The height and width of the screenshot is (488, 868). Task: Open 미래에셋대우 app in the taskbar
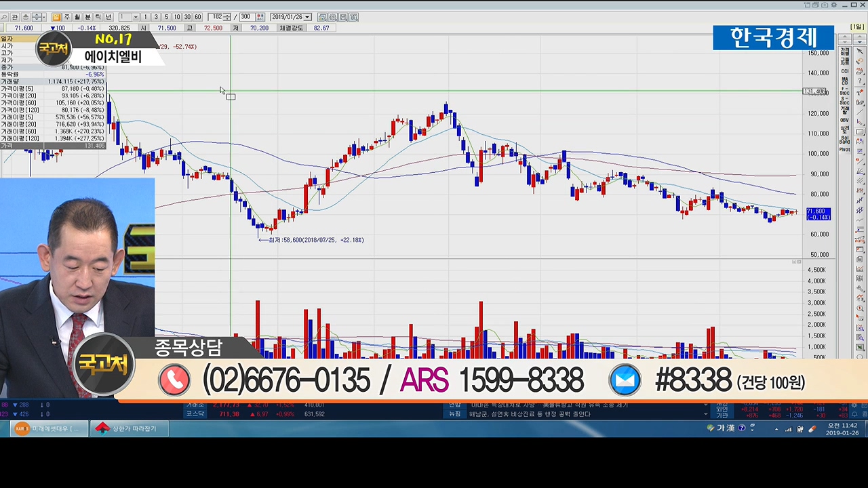click(49, 428)
